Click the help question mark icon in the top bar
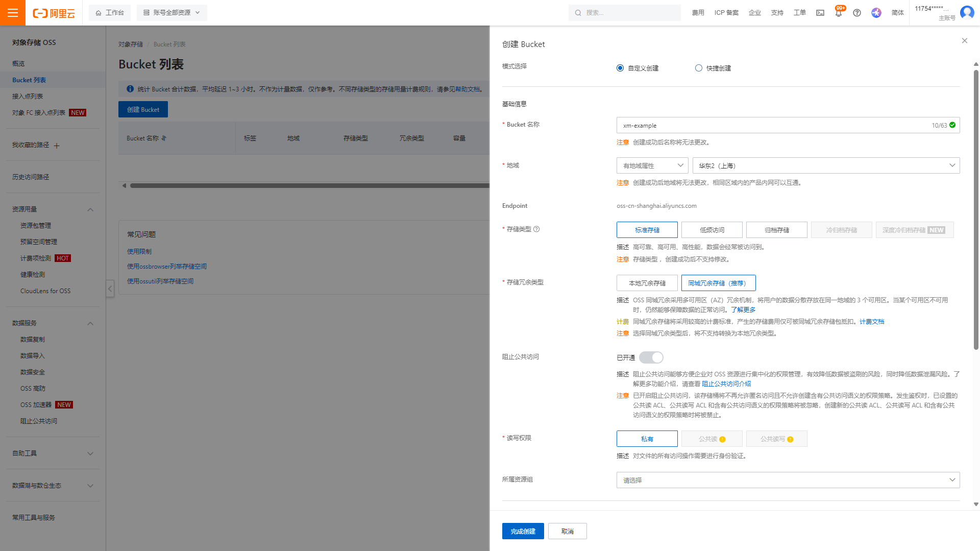The image size is (980, 551). [x=857, y=13]
